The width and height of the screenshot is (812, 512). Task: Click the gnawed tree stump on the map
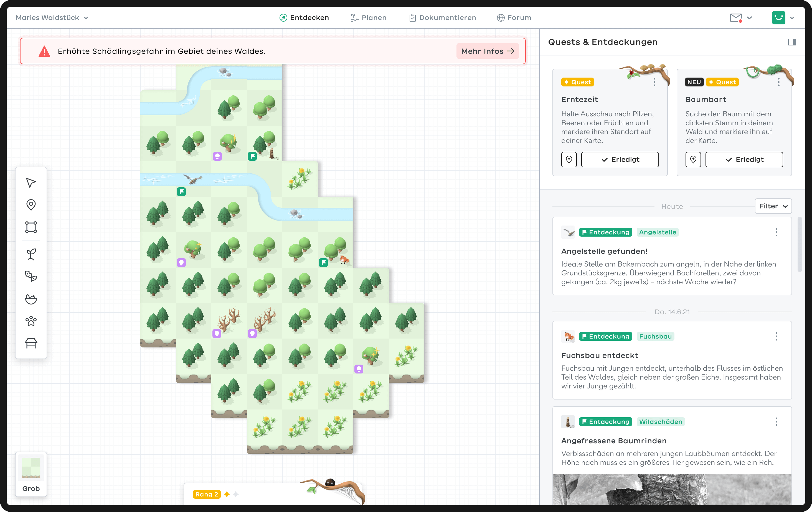272,153
